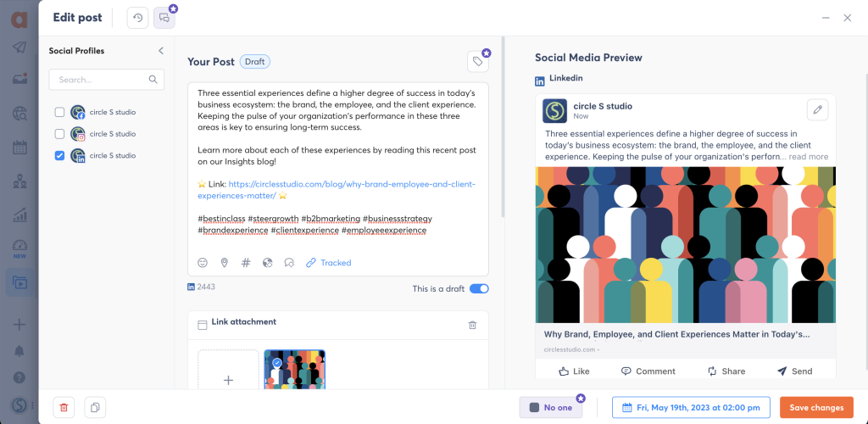868x424 pixels.
Task: Check the Facebook circle S studio profile
Action: pos(60,113)
